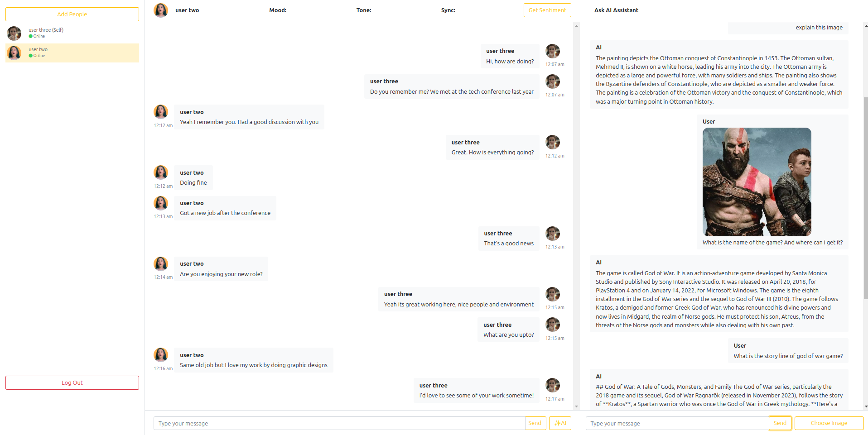The width and height of the screenshot is (868, 435).
Task: Click the AI sparkle button beside the chat input
Action: point(560,423)
